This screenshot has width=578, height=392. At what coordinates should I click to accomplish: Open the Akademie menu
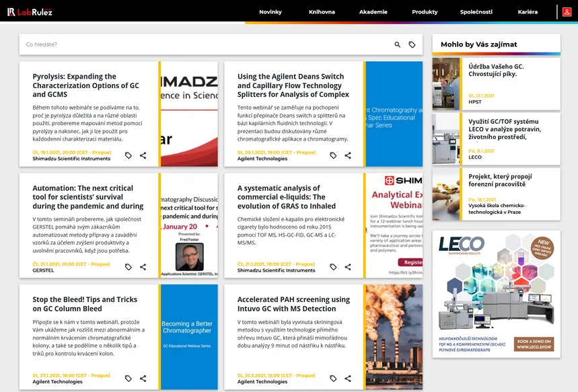373,12
